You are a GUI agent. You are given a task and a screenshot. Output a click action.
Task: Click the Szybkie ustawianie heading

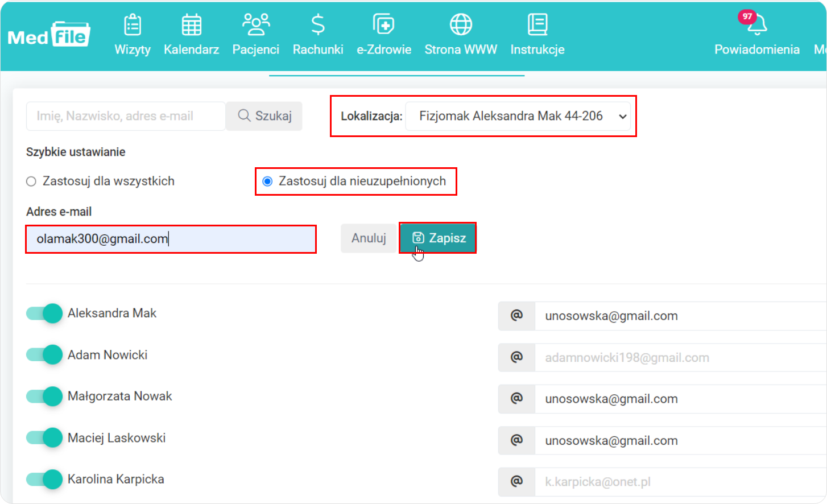76,152
